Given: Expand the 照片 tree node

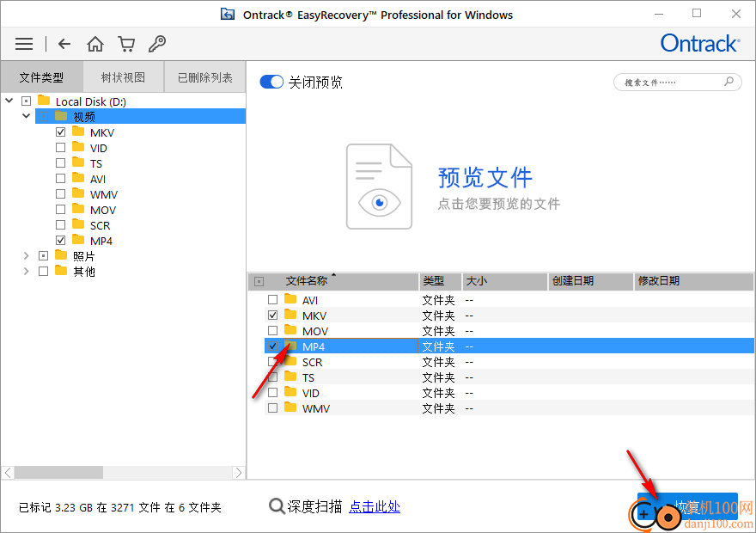Looking at the screenshot, I should [27, 255].
